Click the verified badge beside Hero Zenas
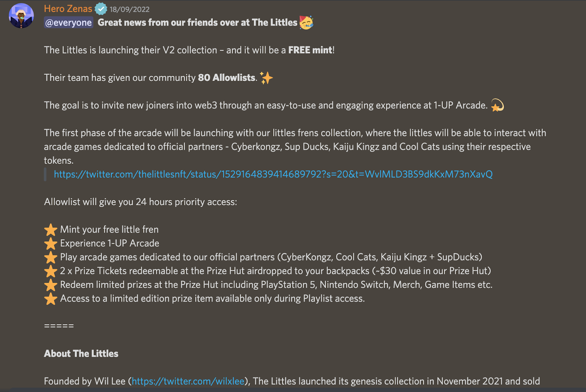Viewport: 586px width, 392px height. click(101, 9)
